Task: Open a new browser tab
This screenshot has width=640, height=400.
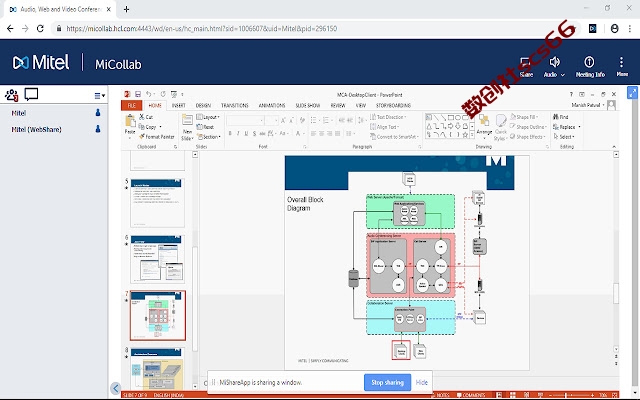Action: tap(127, 9)
